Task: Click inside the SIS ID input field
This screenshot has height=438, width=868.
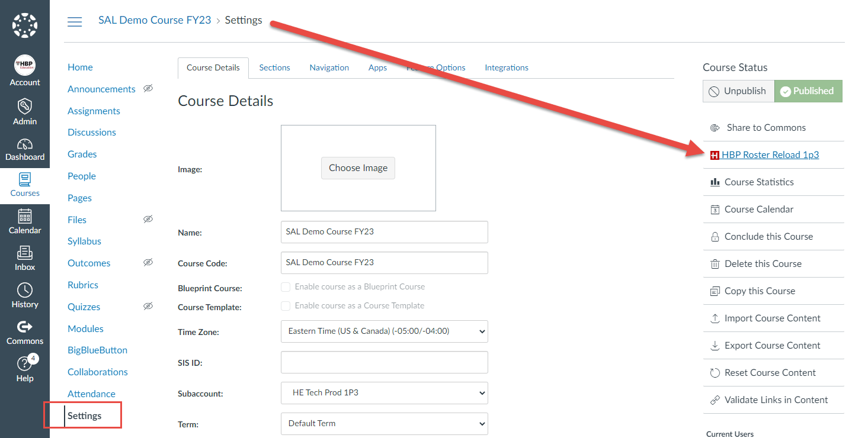Action: (384, 362)
